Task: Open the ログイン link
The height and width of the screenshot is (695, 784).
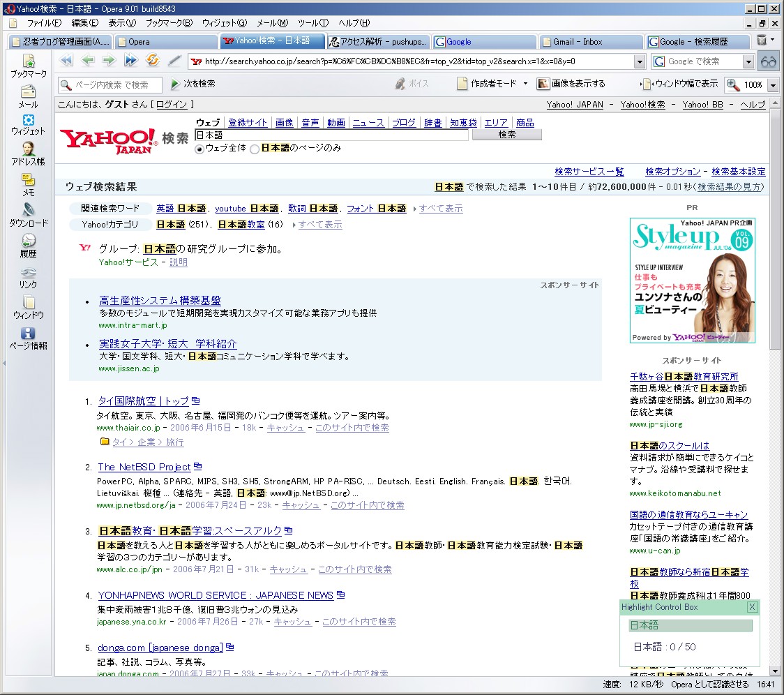Action: 172,105
